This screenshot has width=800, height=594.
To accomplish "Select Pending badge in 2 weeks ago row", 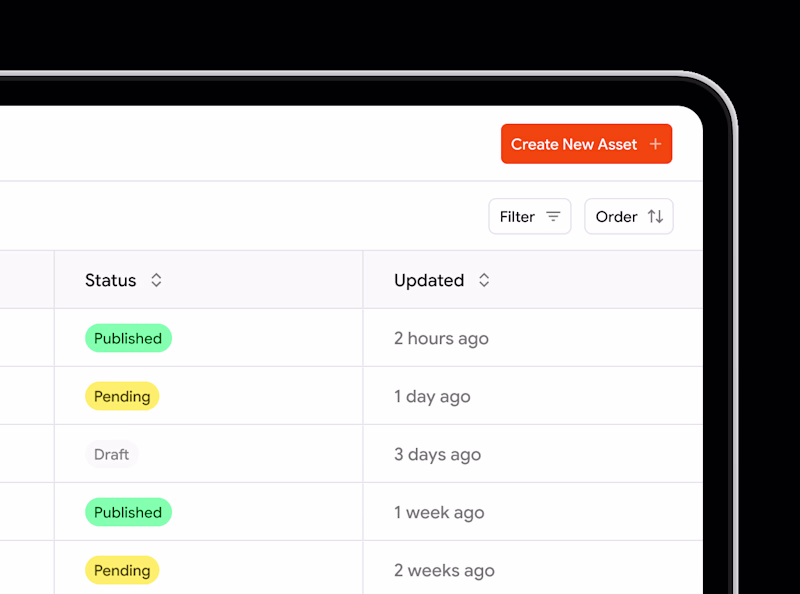I will point(122,571).
